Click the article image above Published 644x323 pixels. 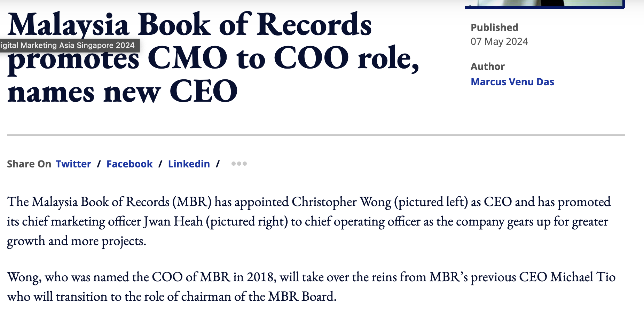click(545, 3)
